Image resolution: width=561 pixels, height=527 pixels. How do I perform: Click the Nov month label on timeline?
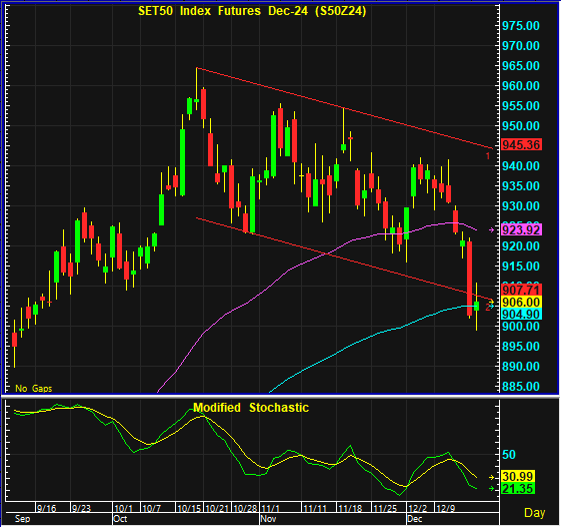click(x=268, y=519)
